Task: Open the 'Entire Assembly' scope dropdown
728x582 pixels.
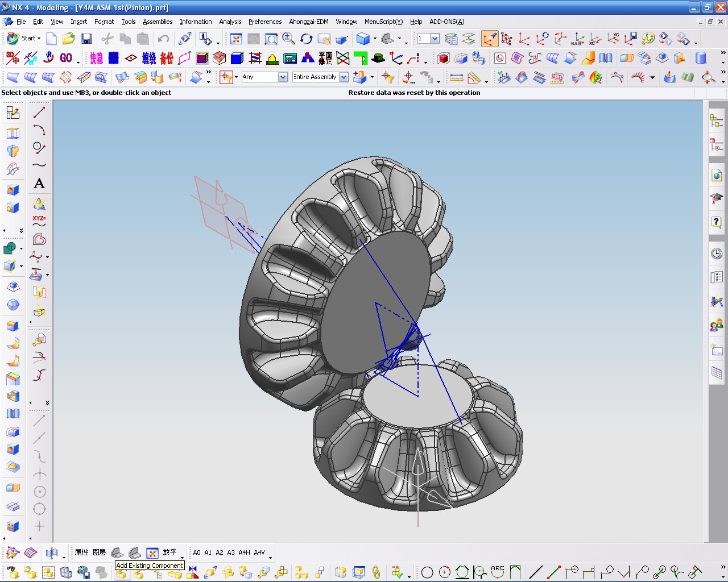Action: pyautogui.click(x=344, y=77)
